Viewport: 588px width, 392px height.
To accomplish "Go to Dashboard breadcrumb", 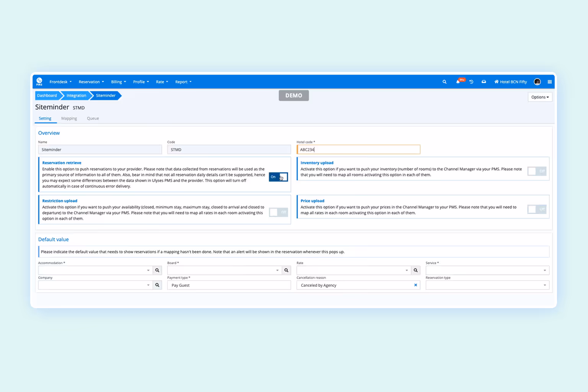I will click(47, 96).
